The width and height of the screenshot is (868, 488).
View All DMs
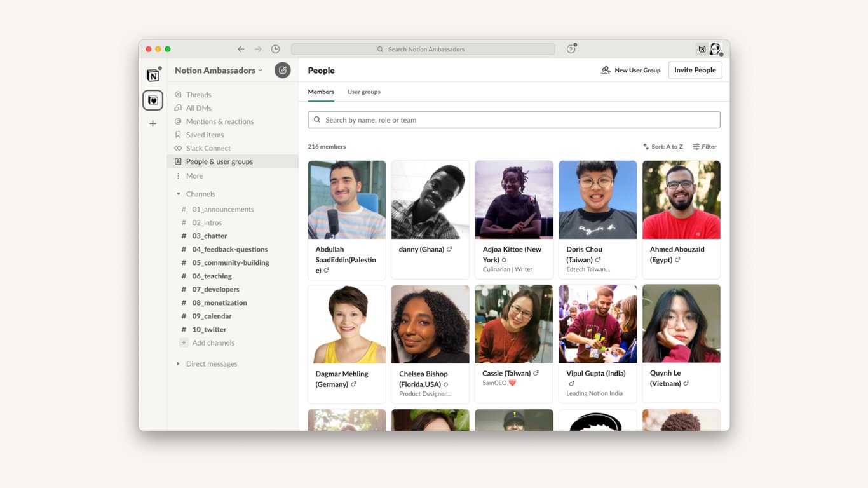(197, 107)
